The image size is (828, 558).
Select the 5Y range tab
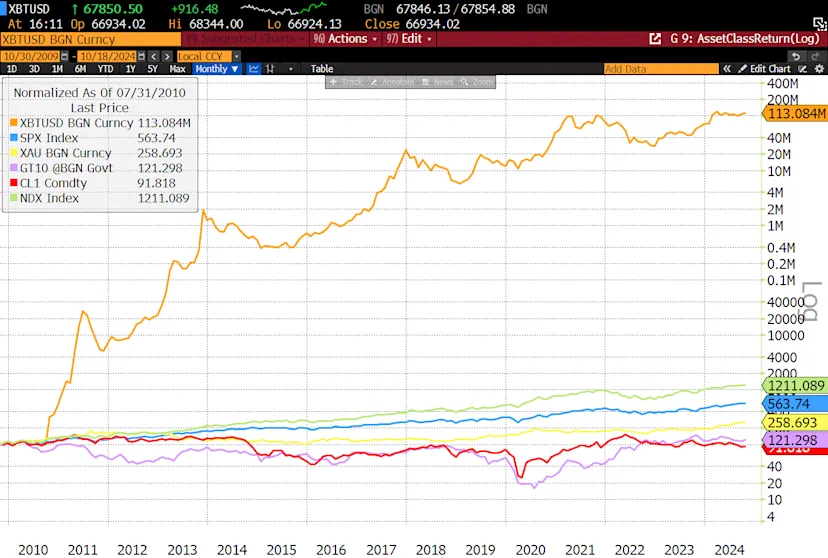pyautogui.click(x=152, y=69)
